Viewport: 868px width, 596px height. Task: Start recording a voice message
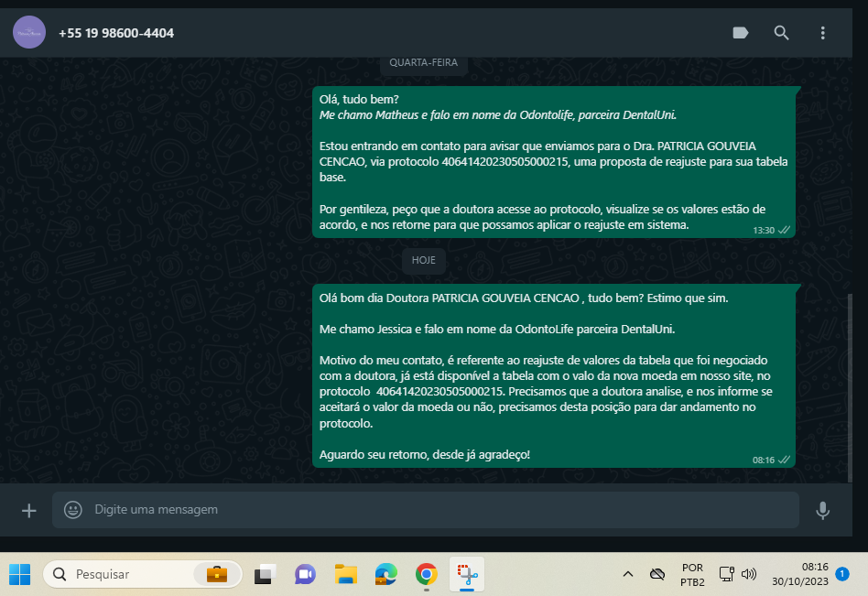(822, 510)
